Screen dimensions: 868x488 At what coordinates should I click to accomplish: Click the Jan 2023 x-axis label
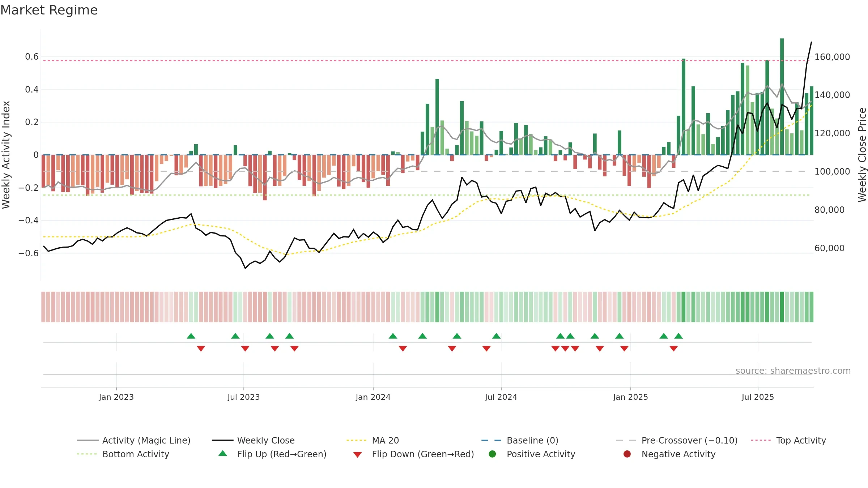click(116, 397)
